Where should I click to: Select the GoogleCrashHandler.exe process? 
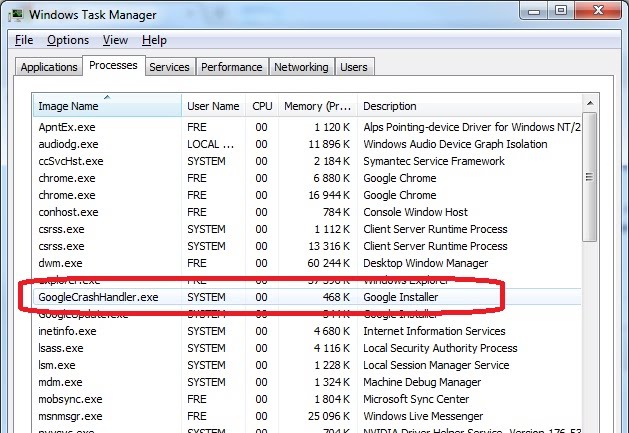tap(307, 297)
